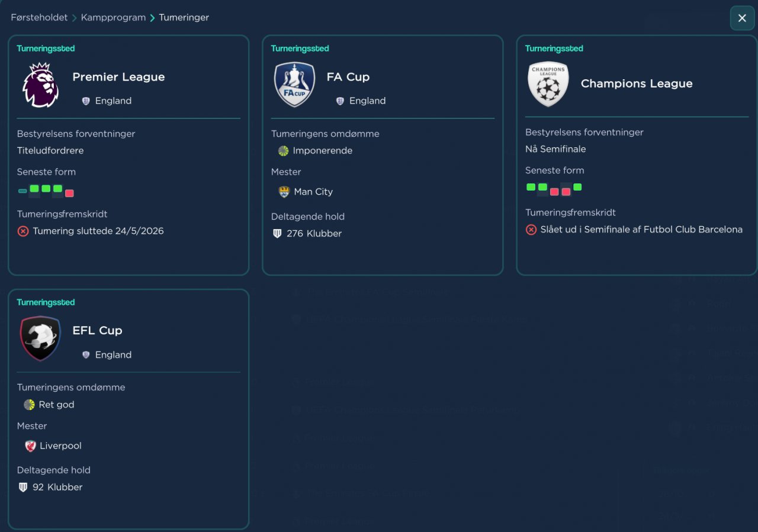Click the shield icon beside 276 Klubber
Image resolution: width=758 pixels, height=532 pixels.
click(x=277, y=234)
